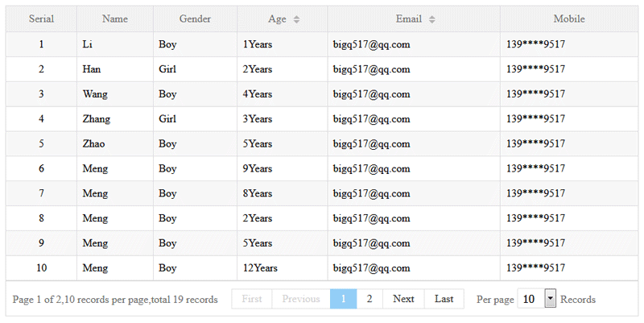This screenshot has width=644, height=323.
Task: Click the Previous page button
Action: [301, 299]
